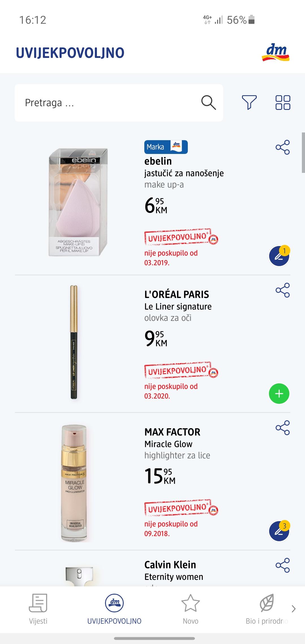Open the Vijesti tab

[x=38, y=609]
